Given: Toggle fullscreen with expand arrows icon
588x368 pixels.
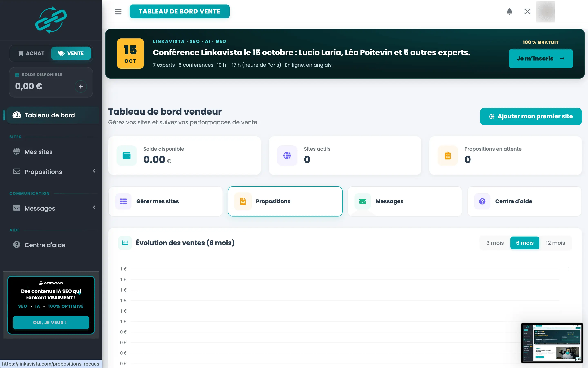Looking at the screenshot, I should [527, 11].
